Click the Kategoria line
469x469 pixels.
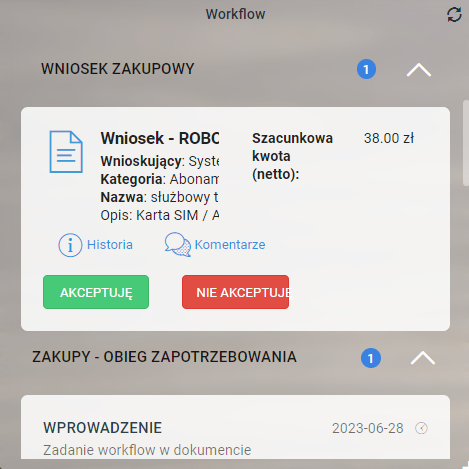tap(160, 179)
